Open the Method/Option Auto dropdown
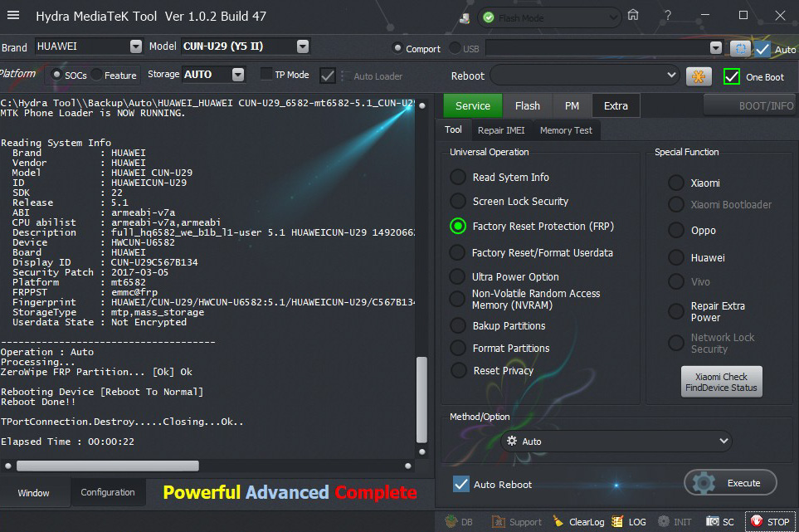This screenshot has height=532, width=799. (x=616, y=442)
